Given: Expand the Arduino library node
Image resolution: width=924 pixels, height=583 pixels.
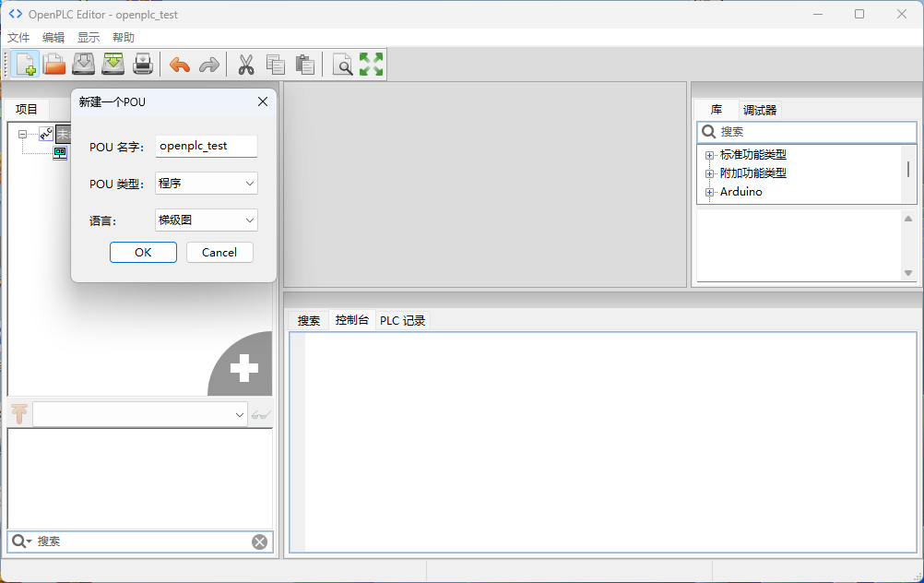Looking at the screenshot, I should pos(709,192).
